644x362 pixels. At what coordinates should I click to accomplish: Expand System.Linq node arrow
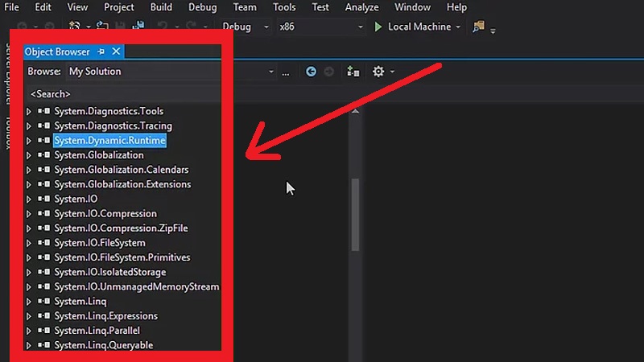click(x=29, y=302)
